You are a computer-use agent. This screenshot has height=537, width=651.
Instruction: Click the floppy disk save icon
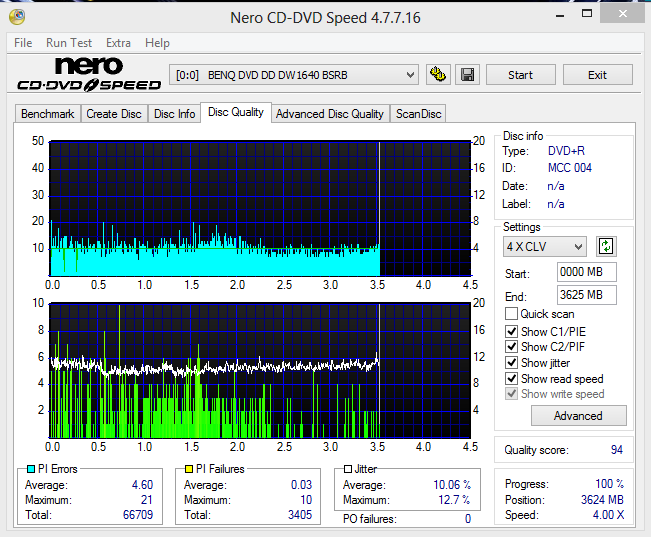(467, 75)
